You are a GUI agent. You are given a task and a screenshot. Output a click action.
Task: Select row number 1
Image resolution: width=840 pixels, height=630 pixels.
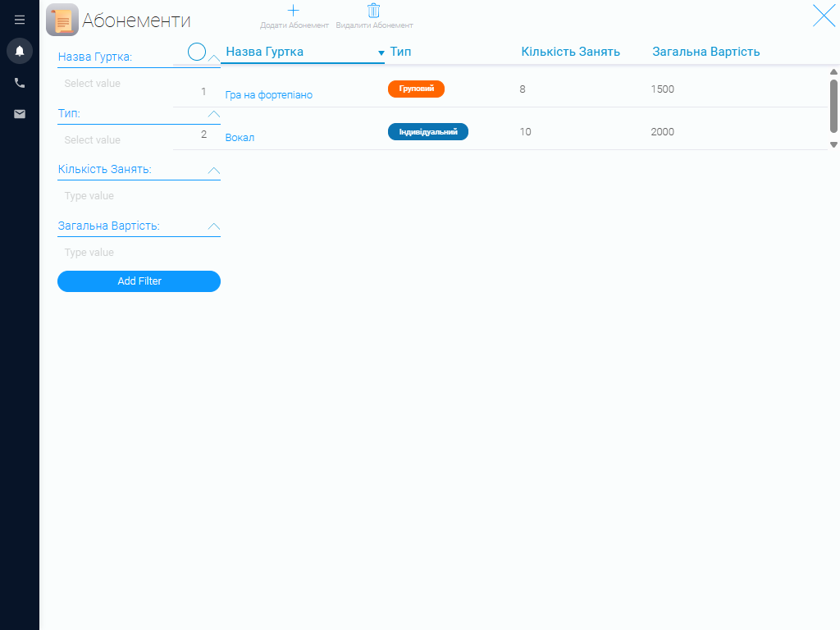click(203, 92)
